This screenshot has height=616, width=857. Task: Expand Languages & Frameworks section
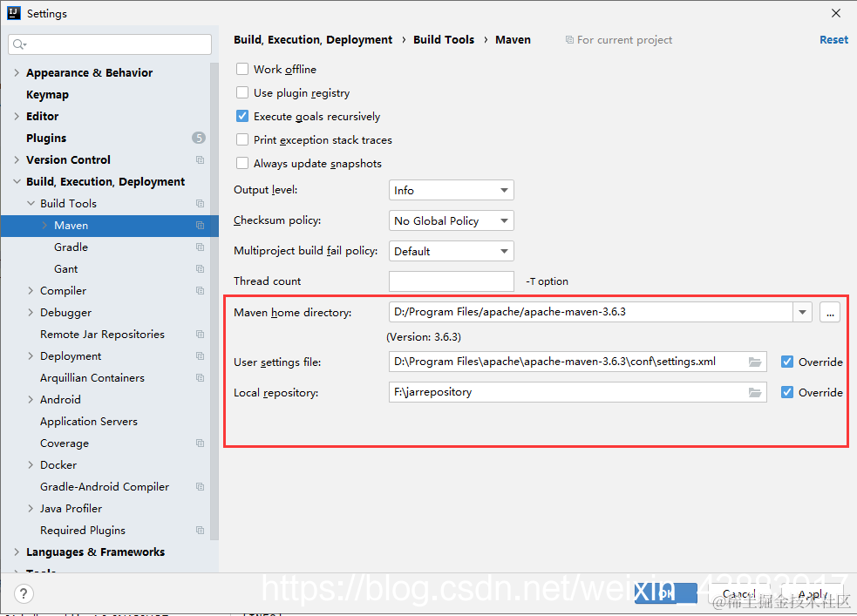click(17, 552)
